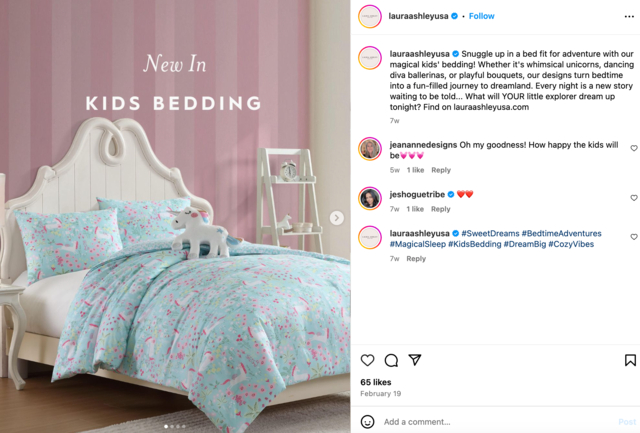View the 65 likes list
640x433 pixels.
[376, 382]
